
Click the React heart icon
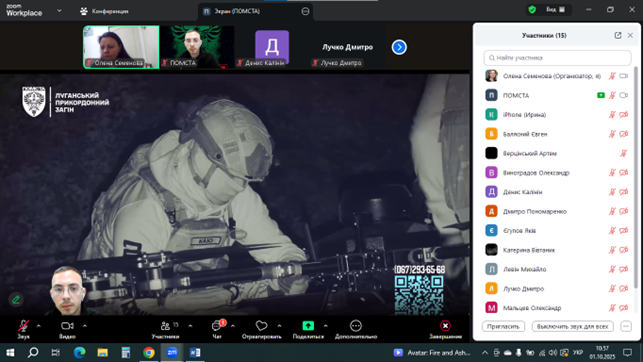point(261,326)
